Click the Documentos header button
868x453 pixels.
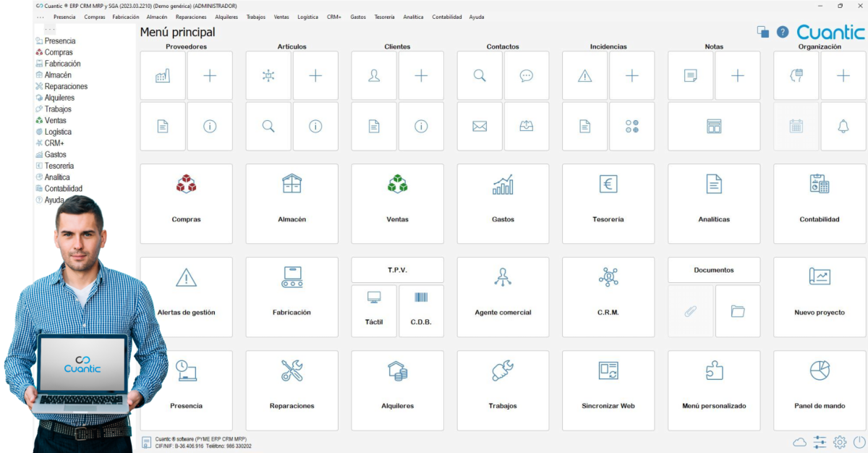coord(713,270)
